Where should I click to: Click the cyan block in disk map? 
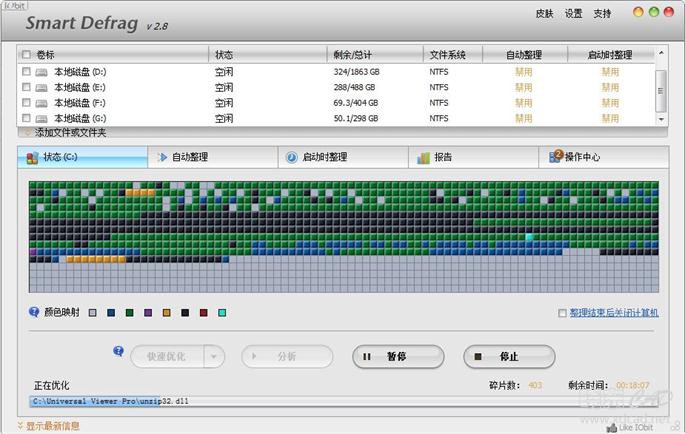(529, 237)
